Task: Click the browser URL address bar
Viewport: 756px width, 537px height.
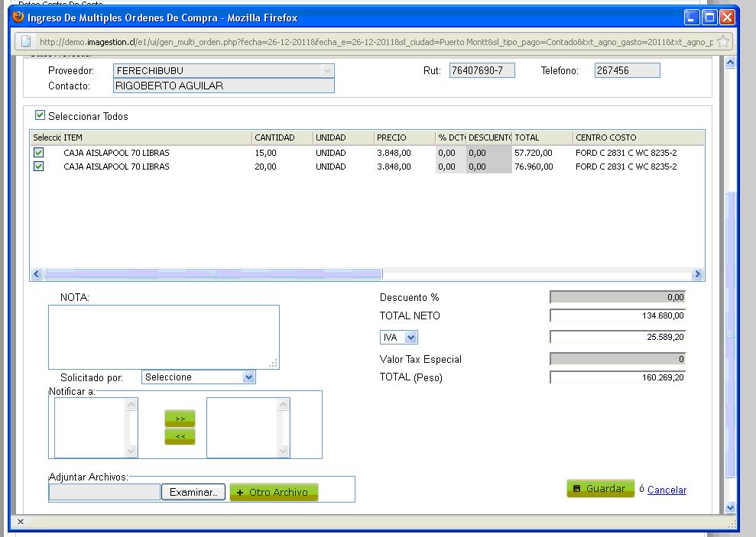Action: coord(376,42)
